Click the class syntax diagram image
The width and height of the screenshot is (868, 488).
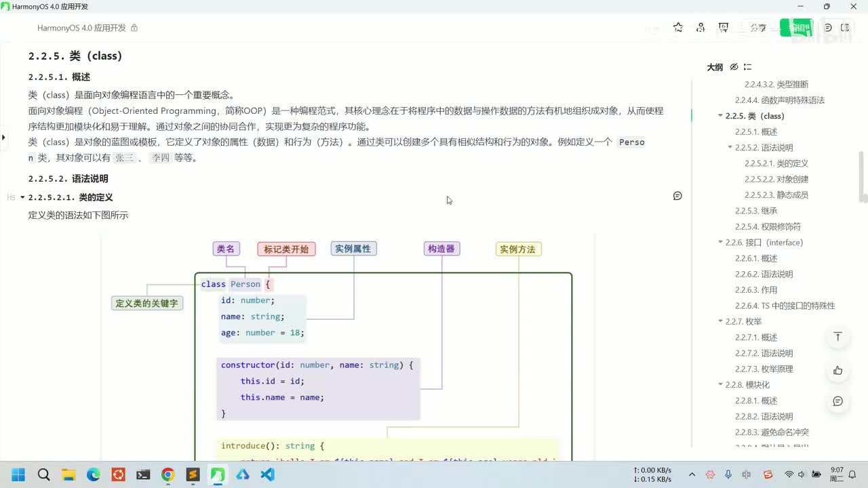click(x=347, y=347)
